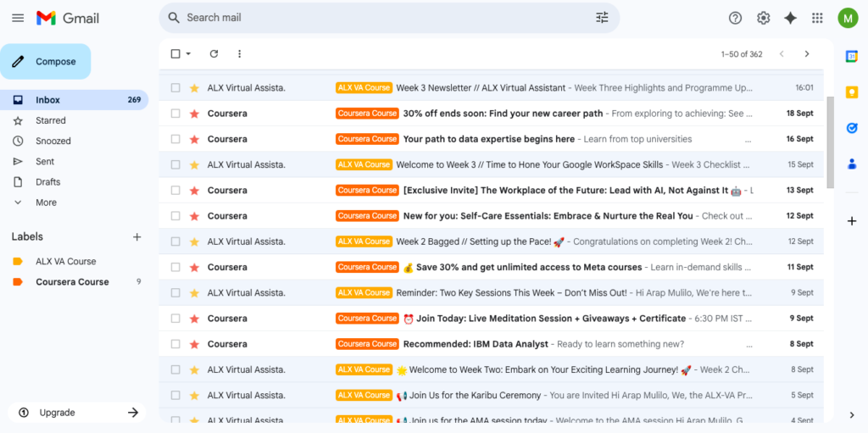Open the Settings gear icon
Viewport: 868px width, 433px height.
tap(764, 18)
